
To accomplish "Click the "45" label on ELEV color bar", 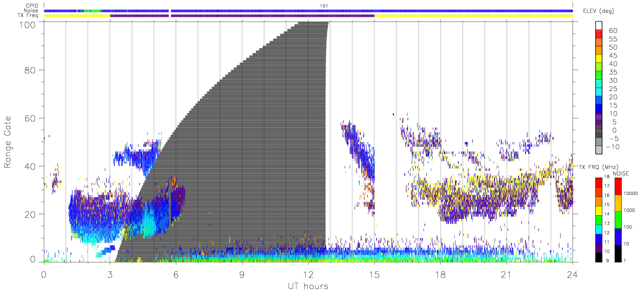I will (613, 56).
